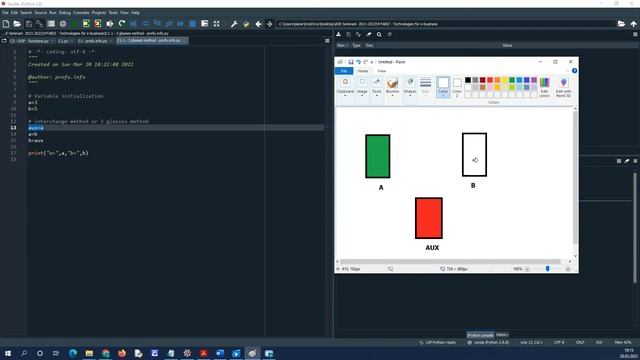Viewport: 640px width, 360px height.
Task: Click the back arrow in Spyder toolbar
Action: tap(258, 24)
